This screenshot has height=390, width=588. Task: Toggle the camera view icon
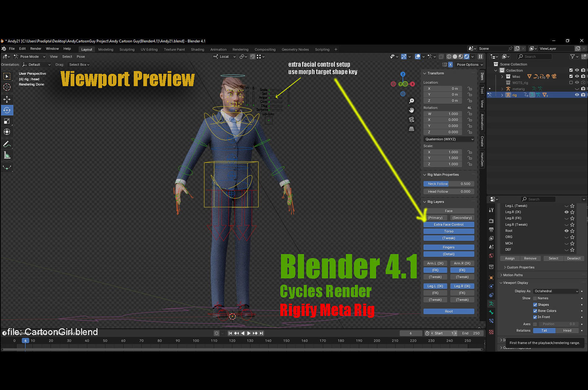[x=412, y=120]
